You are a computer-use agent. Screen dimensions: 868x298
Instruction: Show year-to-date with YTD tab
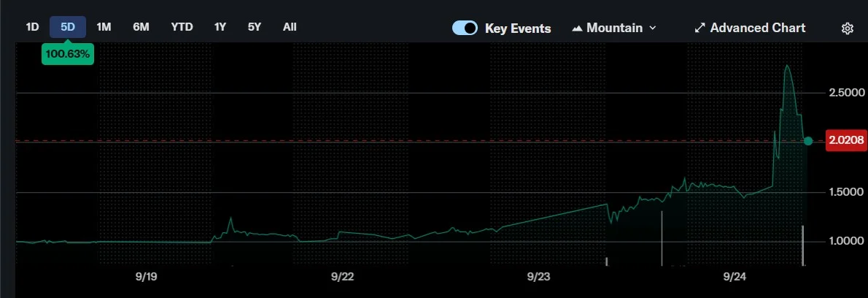(x=182, y=27)
